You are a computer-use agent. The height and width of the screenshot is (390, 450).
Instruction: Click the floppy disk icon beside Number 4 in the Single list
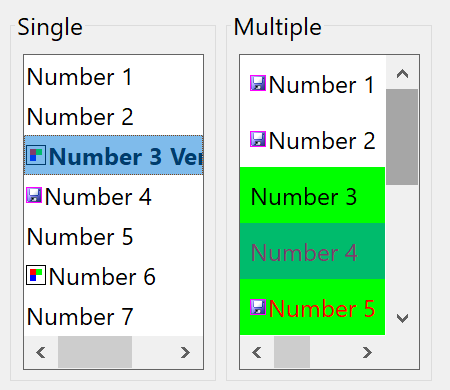pos(34,195)
